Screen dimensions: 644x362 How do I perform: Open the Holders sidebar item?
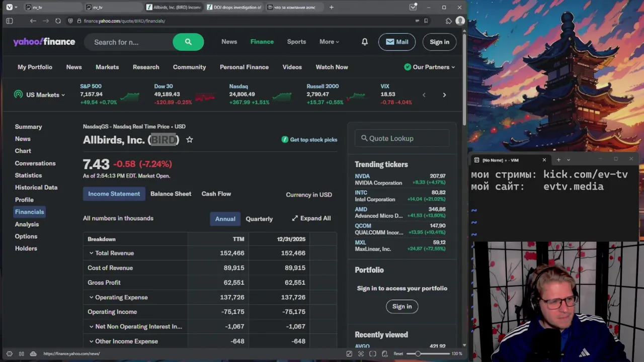tap(26, 248)
